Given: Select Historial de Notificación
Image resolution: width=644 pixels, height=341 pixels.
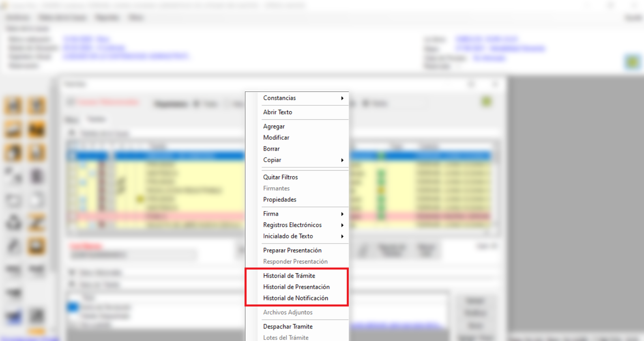Looking at the screenshot, I should click(x=295, y=298).
